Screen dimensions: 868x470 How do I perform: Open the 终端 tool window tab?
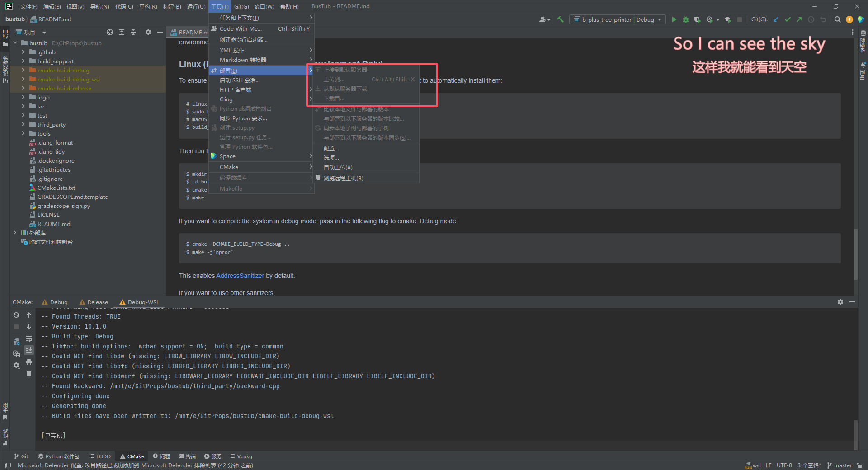[187, 456]
